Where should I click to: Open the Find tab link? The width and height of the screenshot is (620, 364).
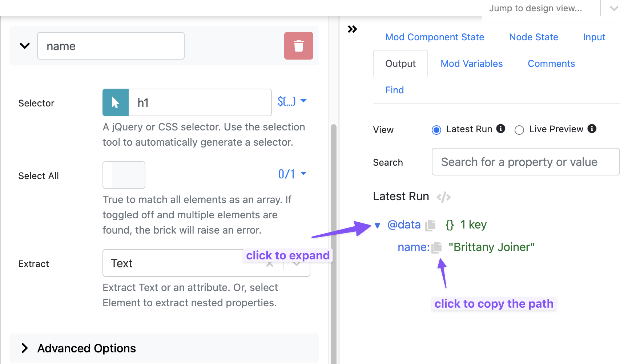tap(394, 90)
